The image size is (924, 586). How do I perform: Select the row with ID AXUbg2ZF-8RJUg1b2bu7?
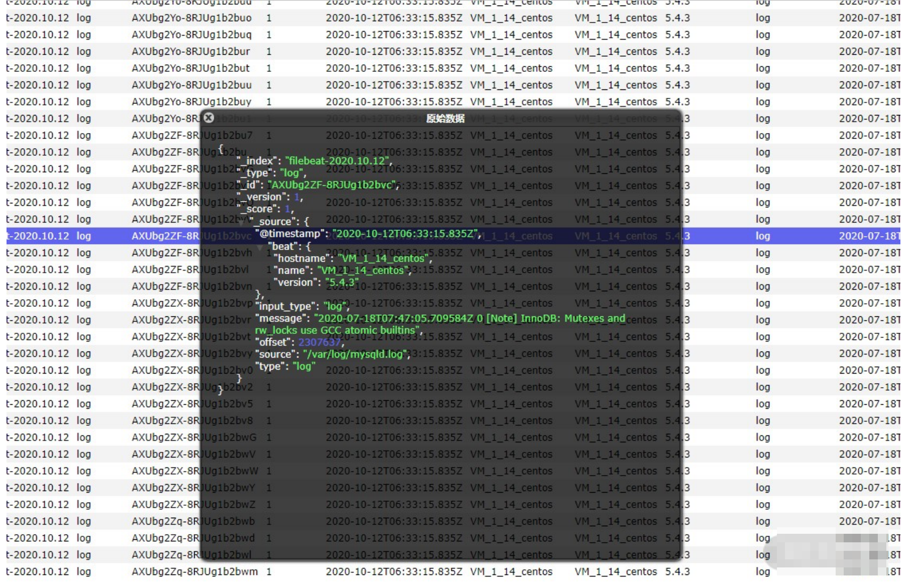point(453,136)
